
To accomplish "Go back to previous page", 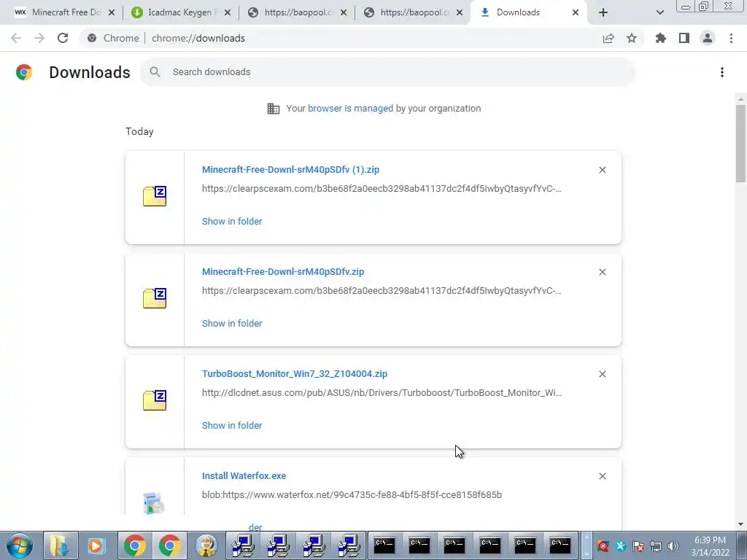I will pos(16,38).
